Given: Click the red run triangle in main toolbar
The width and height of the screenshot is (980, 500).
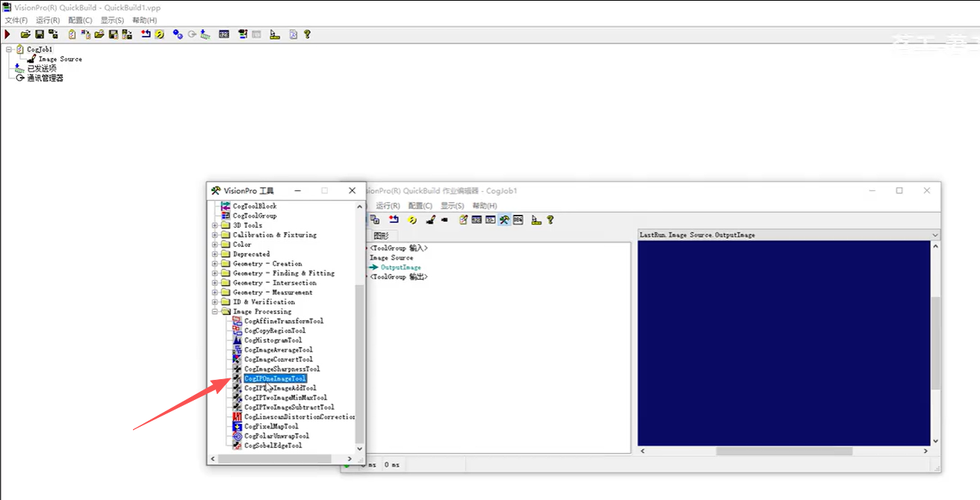Looking at the screenshot, I should [x=7, y=34].
